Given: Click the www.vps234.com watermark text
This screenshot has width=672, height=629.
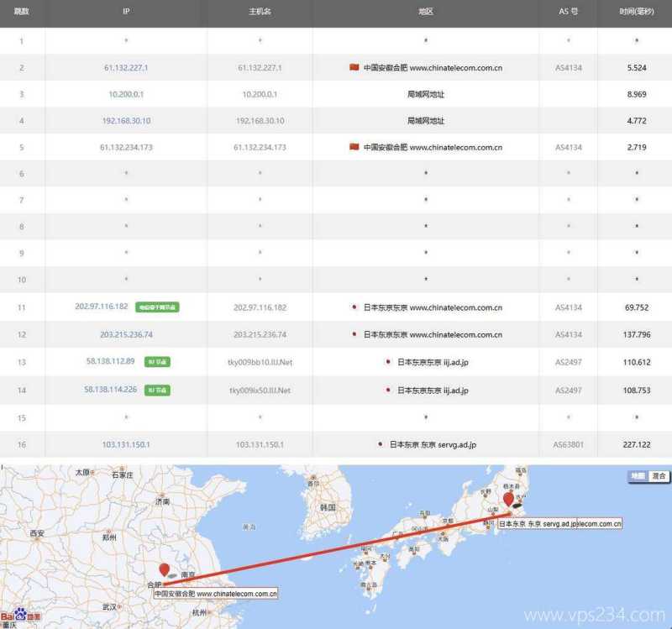Looking at the screenshot, I should click(x=593, y=614).
